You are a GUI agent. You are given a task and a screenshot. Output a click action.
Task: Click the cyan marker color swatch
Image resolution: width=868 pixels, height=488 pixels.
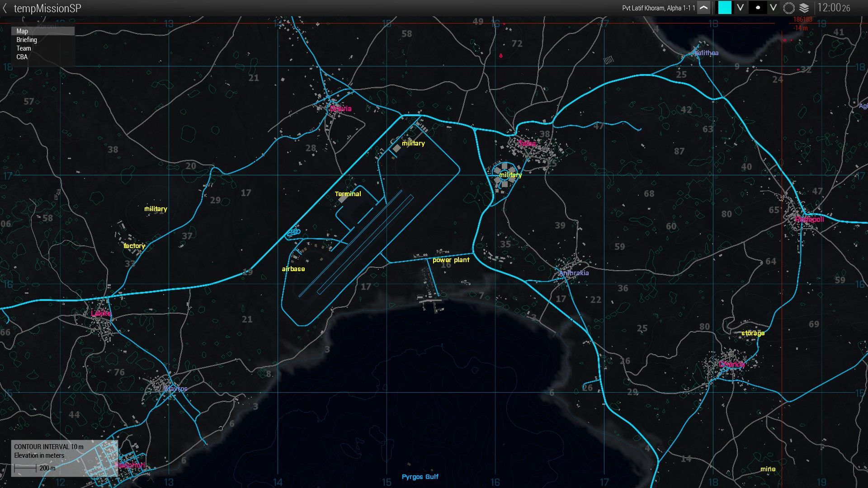(x=725, y=8)
